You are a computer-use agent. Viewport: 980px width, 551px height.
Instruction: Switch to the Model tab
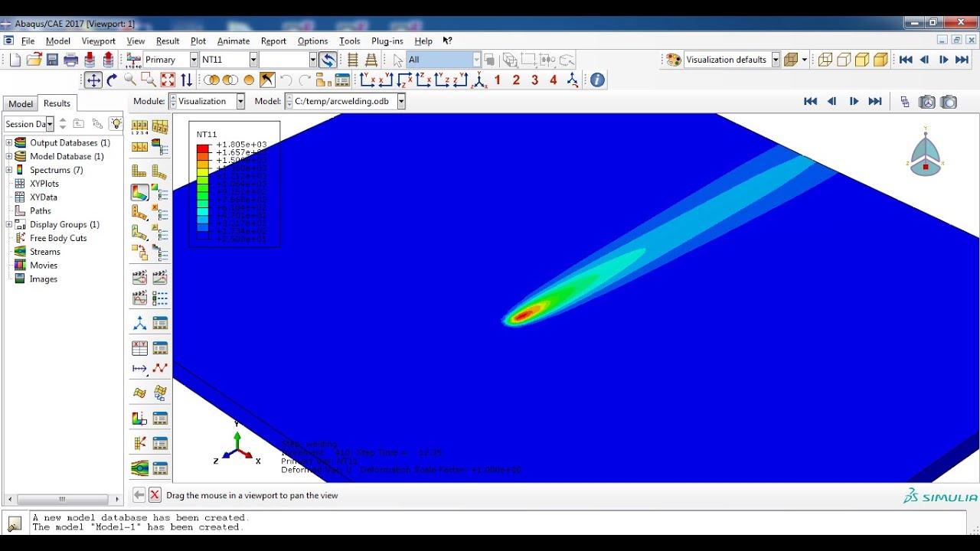pyautogui.click(x=20, y=104)
